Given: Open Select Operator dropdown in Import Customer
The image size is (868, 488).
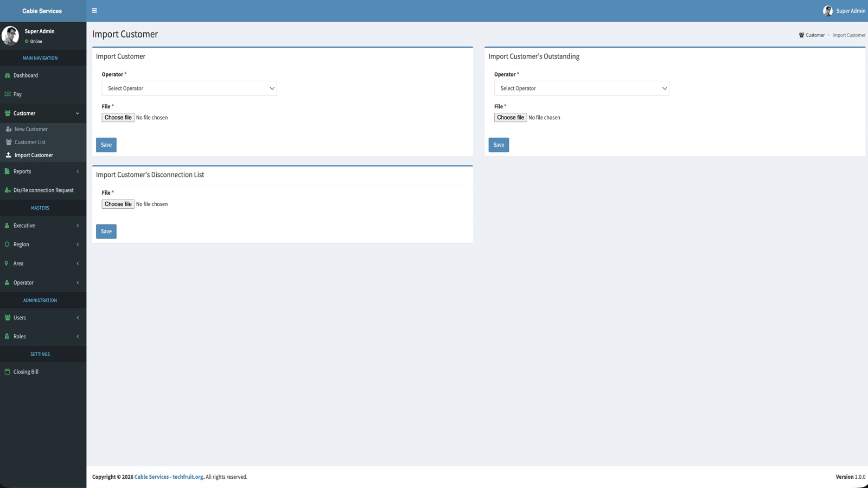Looking at the screenshot, I should coord(189,88).
